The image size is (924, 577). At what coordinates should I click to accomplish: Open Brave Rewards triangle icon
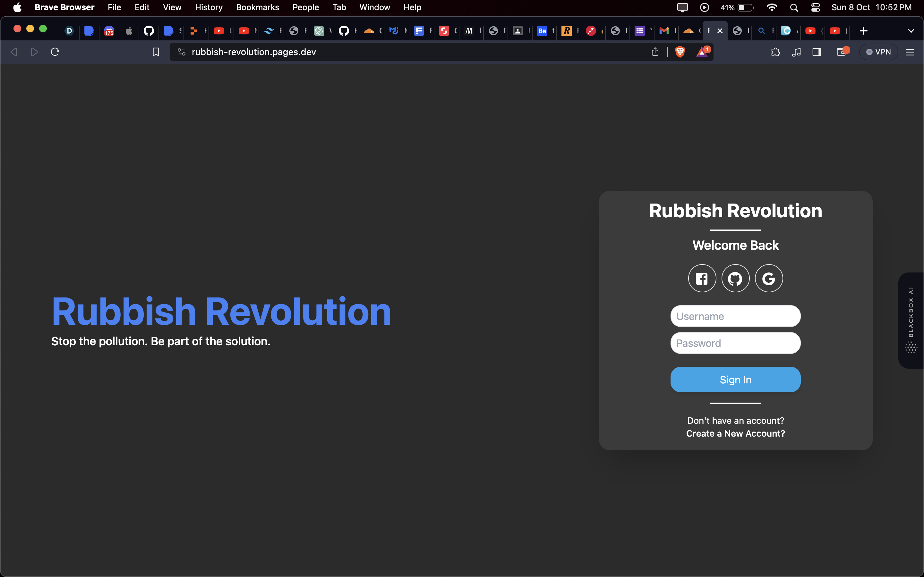click(703, 52)
